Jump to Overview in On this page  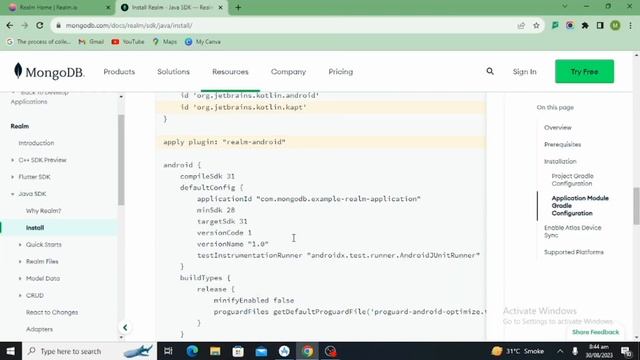point(558,127)
